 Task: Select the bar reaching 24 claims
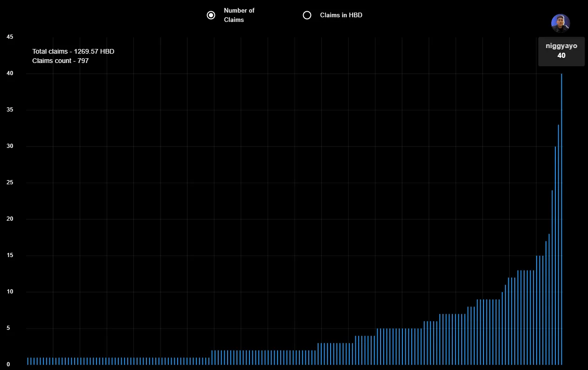pyautogui.click(x=552, y=277)
